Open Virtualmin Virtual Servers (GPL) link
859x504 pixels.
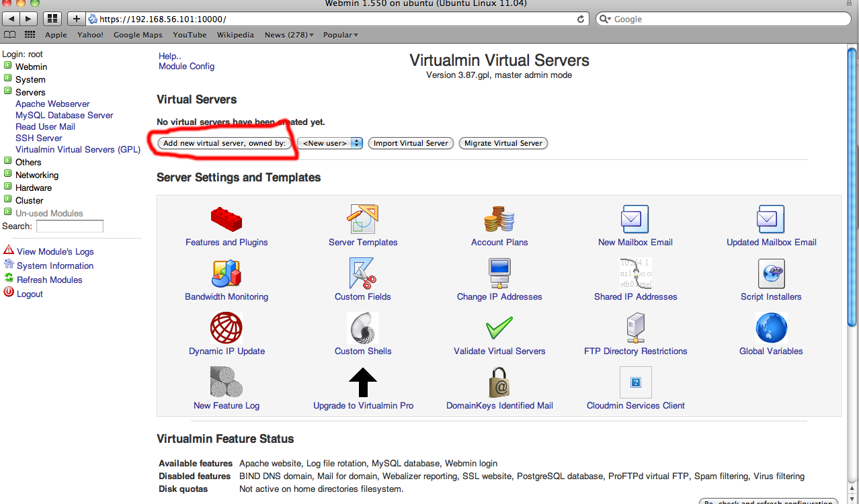(x=78, y=150)
